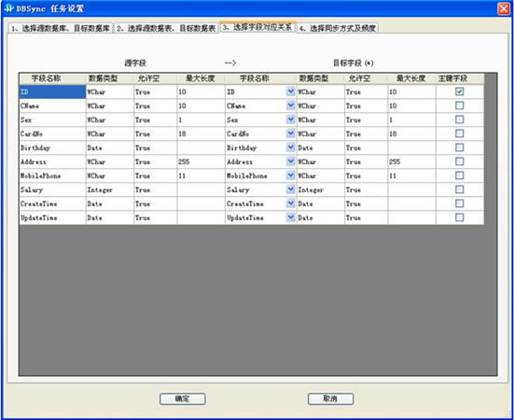Click the 确定 confirm button
The height and width of the screenshot is (420, 514).
(x=183, y=399)
